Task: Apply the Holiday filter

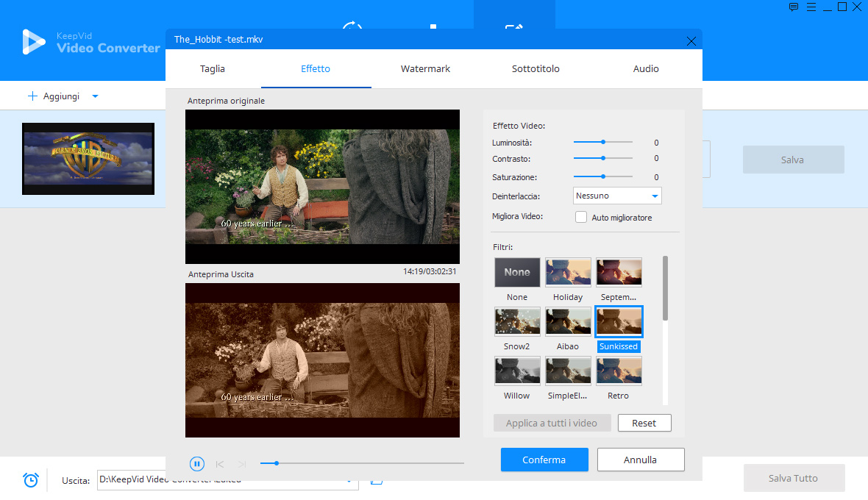Action: point(568,272)
